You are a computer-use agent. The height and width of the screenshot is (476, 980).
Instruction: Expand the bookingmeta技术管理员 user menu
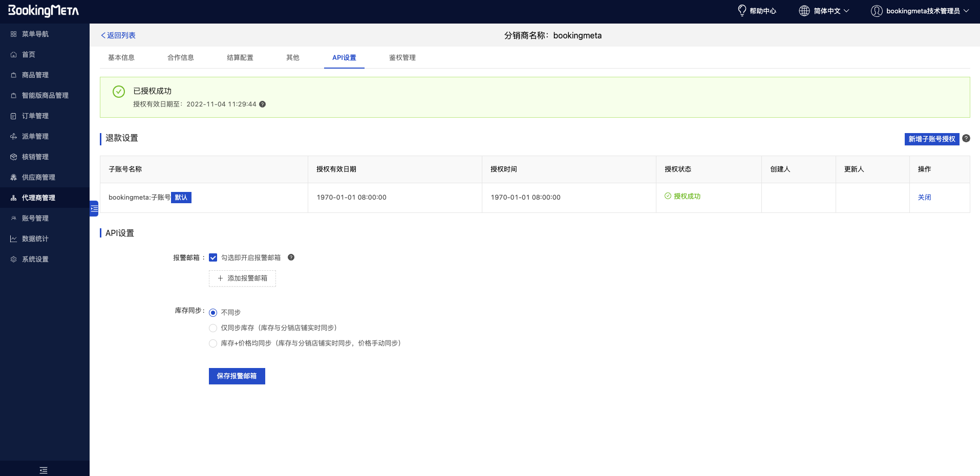click(920, 11)
